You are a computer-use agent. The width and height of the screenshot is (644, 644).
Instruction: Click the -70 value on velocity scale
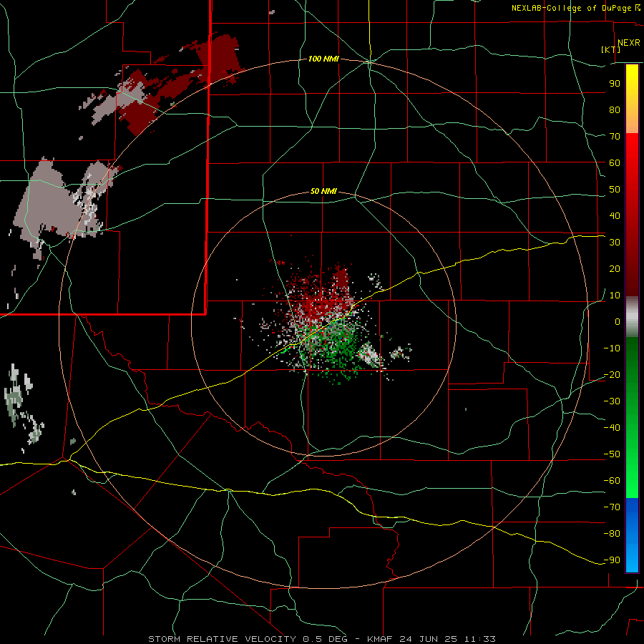point(612,507)
